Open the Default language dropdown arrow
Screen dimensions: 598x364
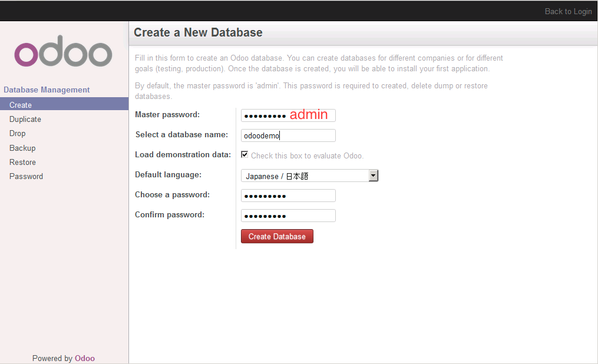point(373,175)
